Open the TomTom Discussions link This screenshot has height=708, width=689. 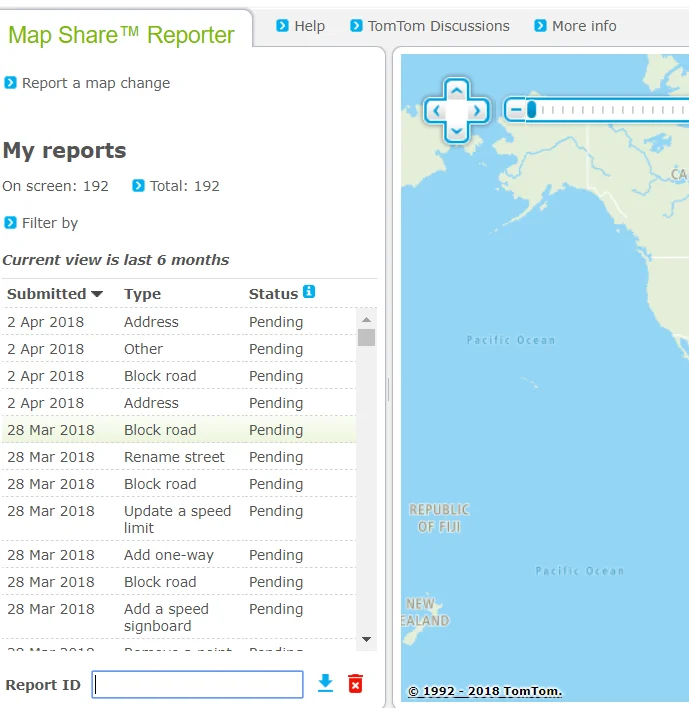430,26
